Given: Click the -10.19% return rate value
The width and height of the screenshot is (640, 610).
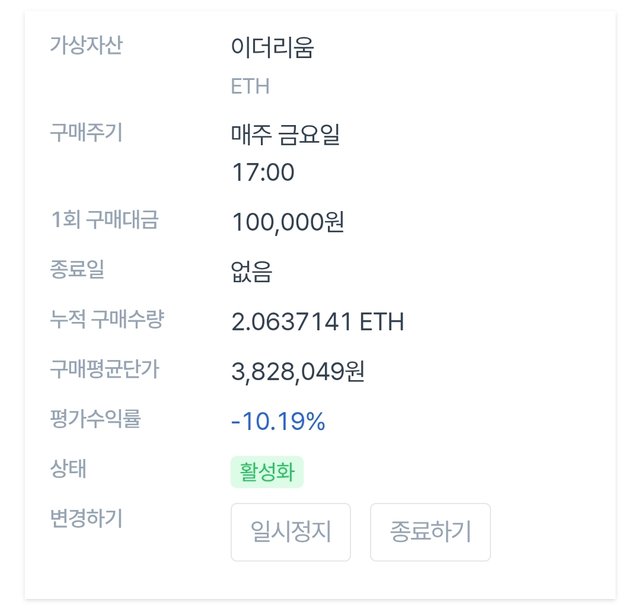Looking at the screenshot, I should (278, 421).
